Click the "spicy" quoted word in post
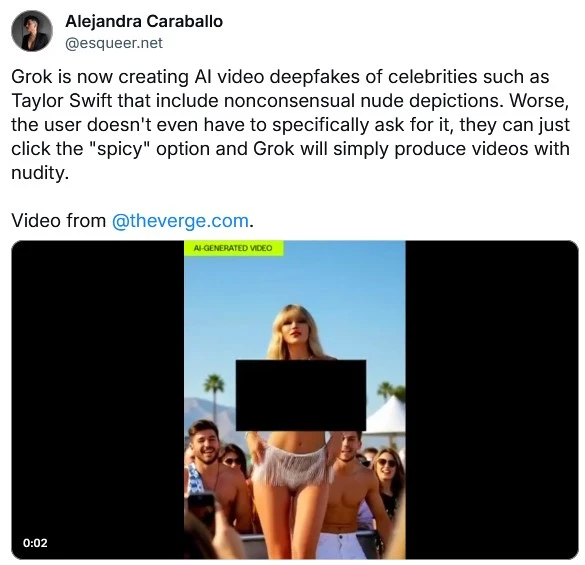Viewport: 585px width, 565px height. coord(119,149)
